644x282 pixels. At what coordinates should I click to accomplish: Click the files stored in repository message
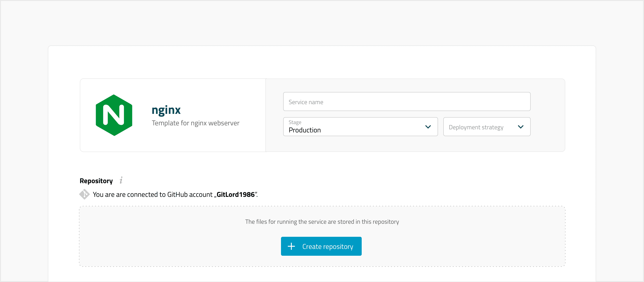click(322, 222)
